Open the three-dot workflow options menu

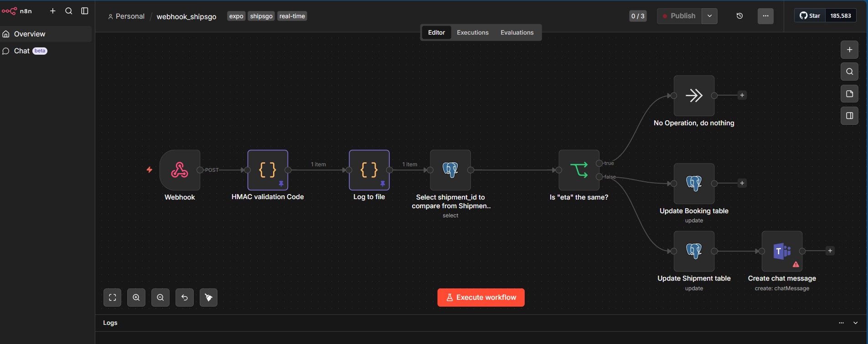766,16
